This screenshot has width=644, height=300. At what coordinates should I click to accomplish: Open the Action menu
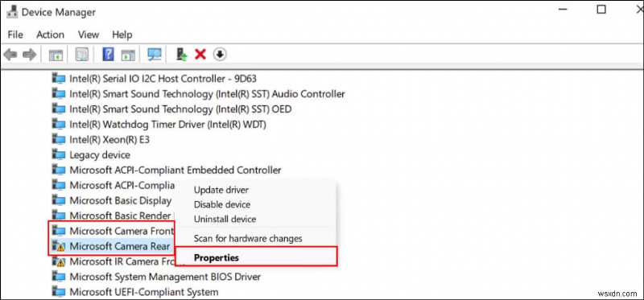tap(50, 35)
